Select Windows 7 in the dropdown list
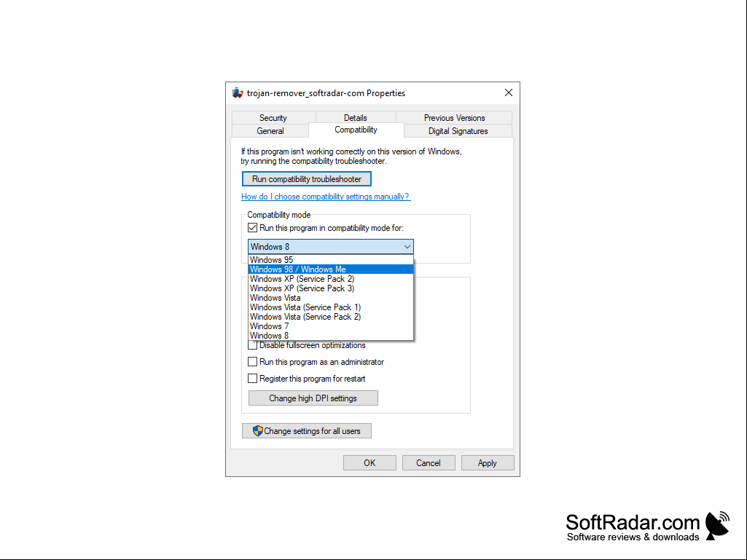The width and height of the screenshot is (747, 560). click(331, 327)
